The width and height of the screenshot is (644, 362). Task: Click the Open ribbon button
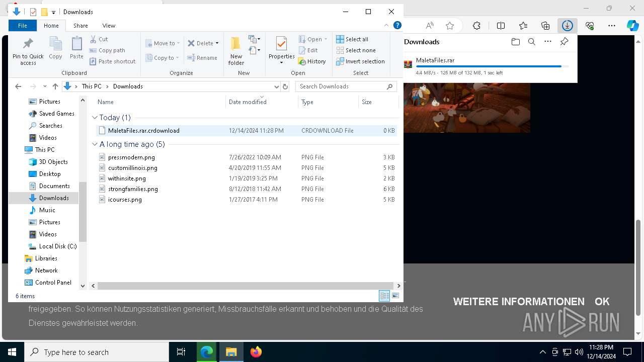click(x=312, y=39)
